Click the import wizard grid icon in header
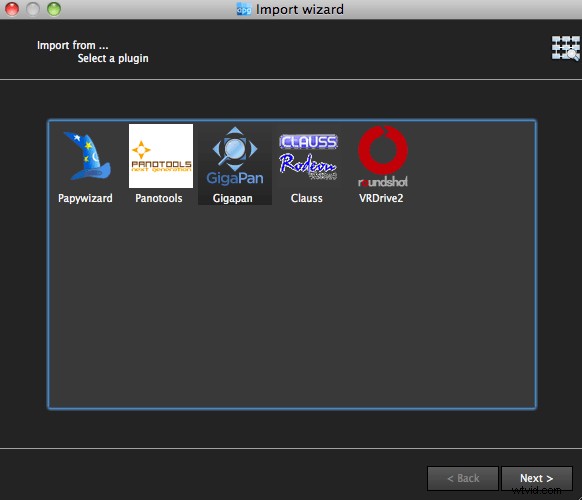Viewport: 582px width, 500px height. pyautogui.click(x=565, y=48)
